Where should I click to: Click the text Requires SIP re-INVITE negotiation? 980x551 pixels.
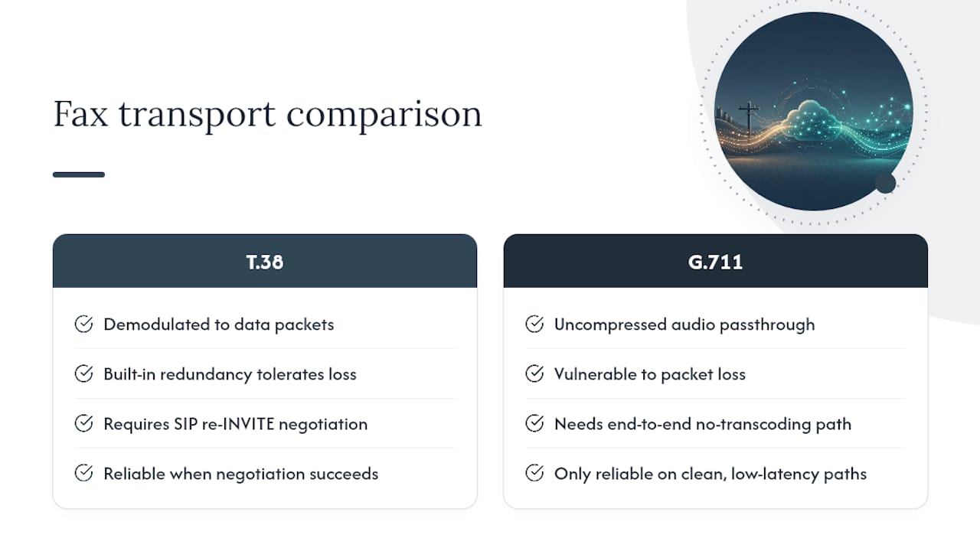[x=236, y=424]
